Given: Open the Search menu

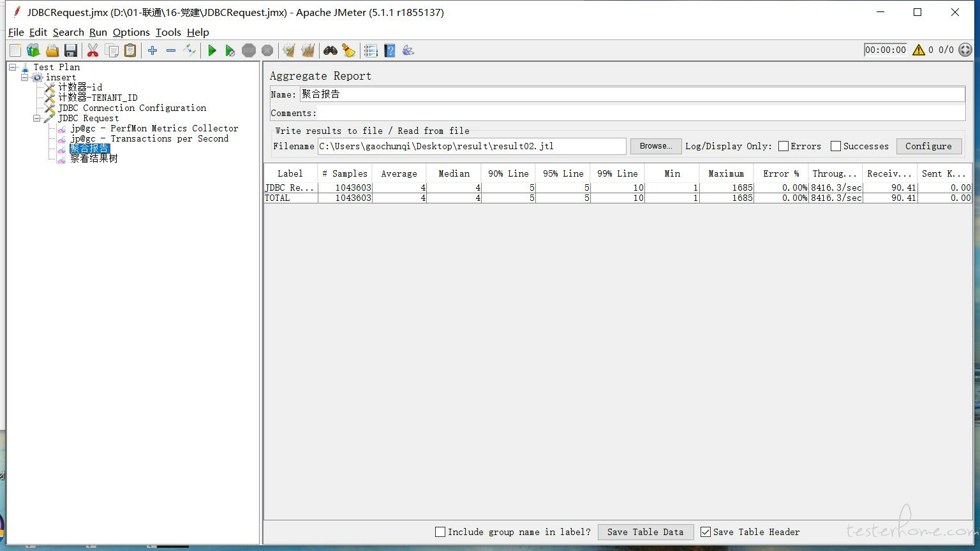Looking at the screenshot, I should [68, 32].
